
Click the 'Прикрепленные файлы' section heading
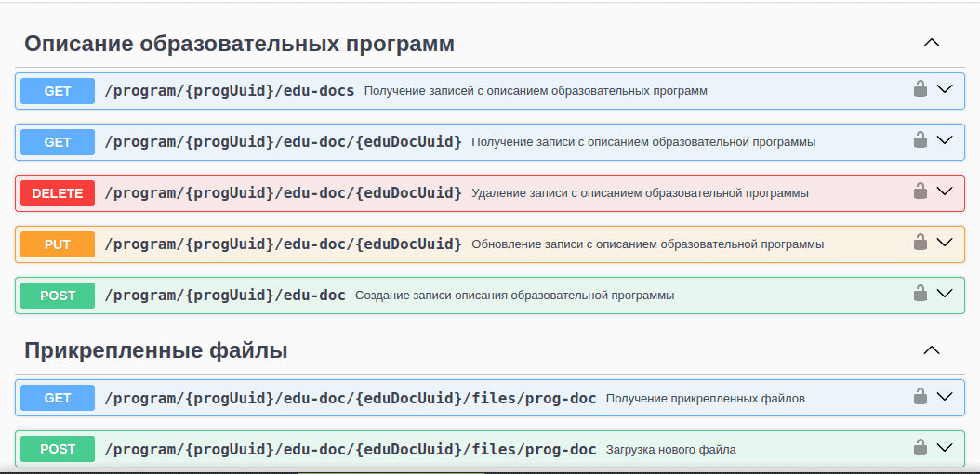click(155, 350)
